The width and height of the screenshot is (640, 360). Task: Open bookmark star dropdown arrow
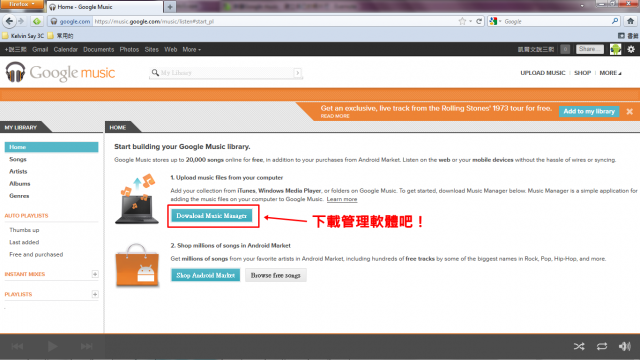click(x=470, y=21)
